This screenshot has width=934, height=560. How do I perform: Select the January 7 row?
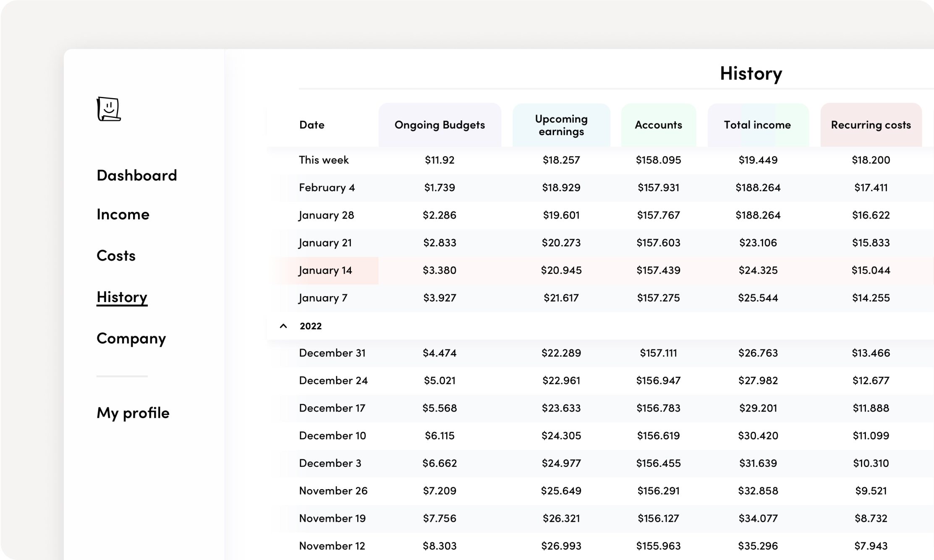tap(600, 298)
